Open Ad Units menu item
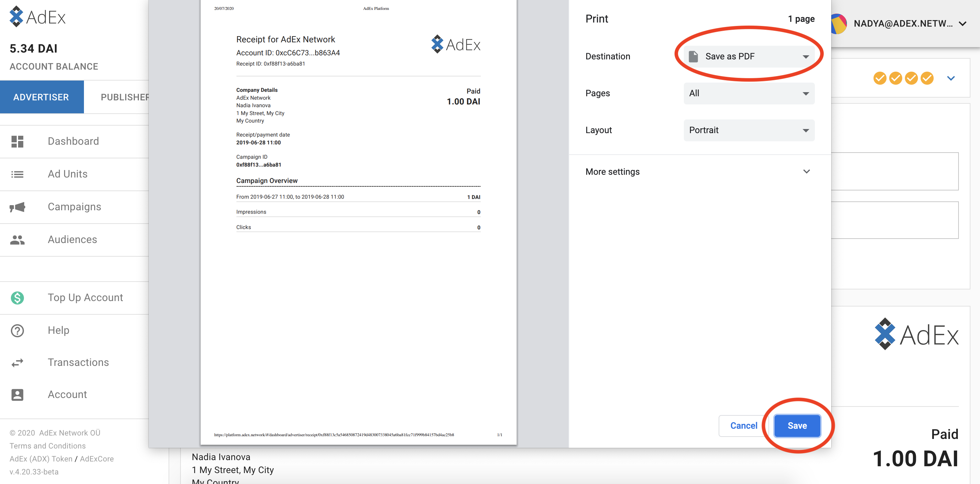Image resolution: width=980 pixels, height=484 pixels. point(74,174)
